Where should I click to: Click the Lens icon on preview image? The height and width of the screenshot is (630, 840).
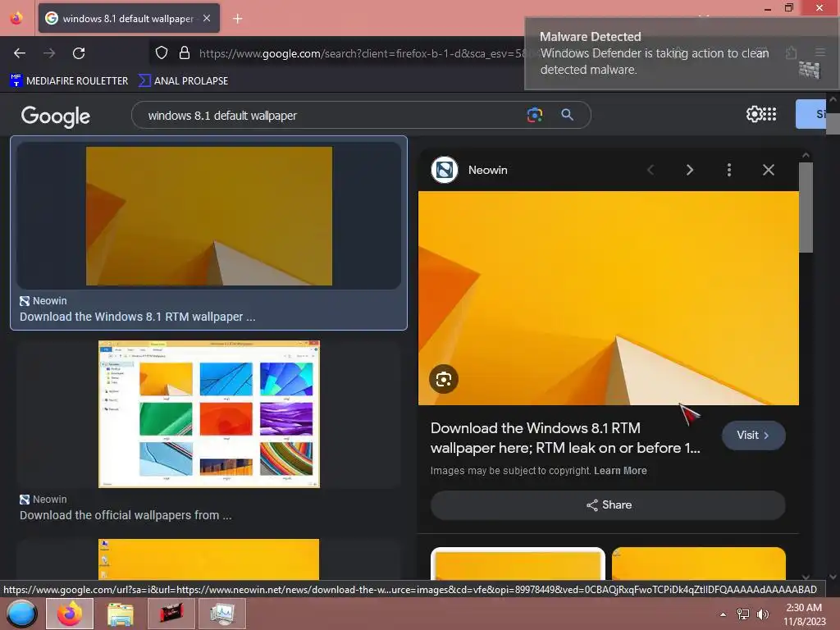click(444, 379)
